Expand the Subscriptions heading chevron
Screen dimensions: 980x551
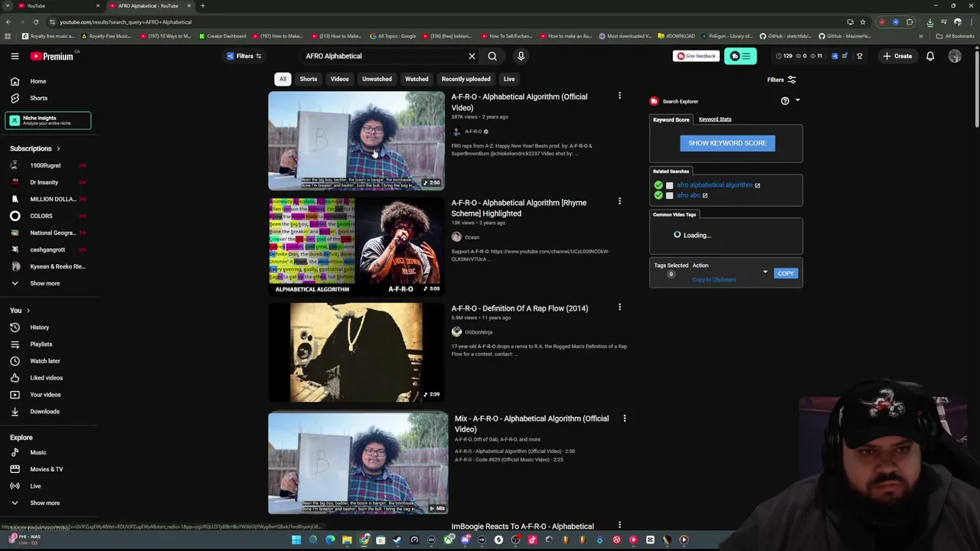(58, 148)
